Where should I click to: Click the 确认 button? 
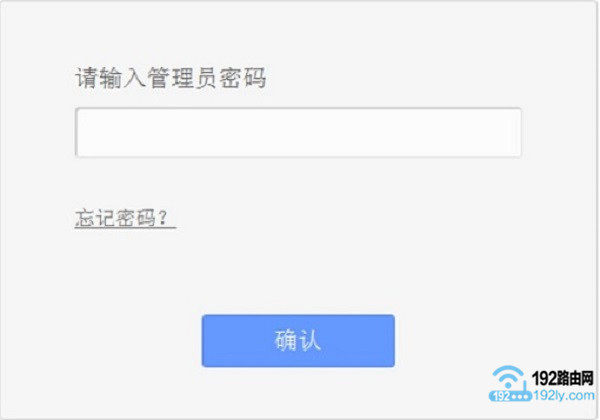pos(298,341)
